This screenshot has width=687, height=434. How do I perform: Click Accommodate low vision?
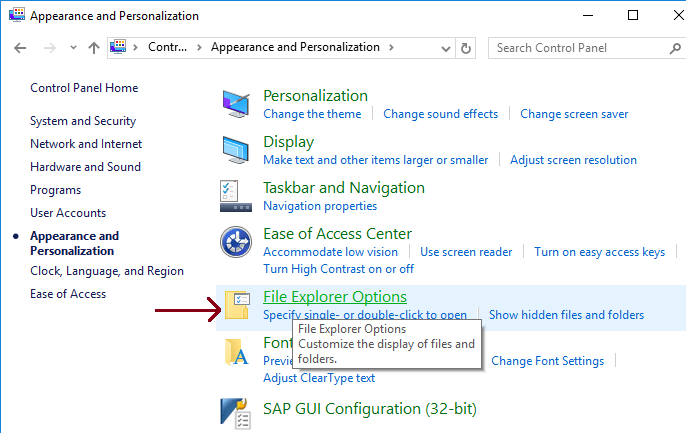[x=330, y=252]
